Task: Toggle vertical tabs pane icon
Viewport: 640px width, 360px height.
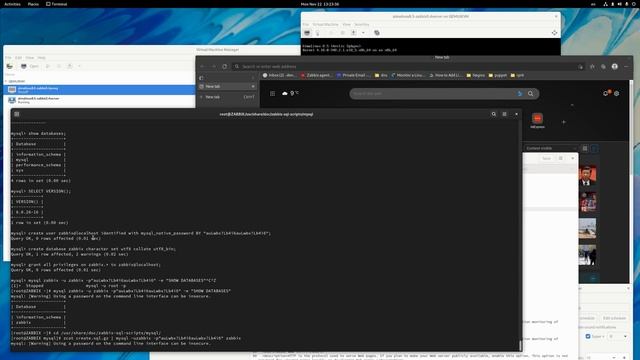Action: tap(201, 78)
